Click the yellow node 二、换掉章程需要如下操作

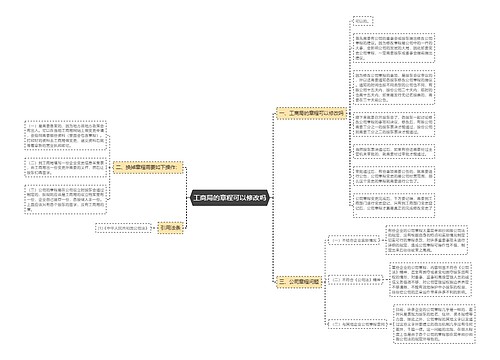(148, 167)
